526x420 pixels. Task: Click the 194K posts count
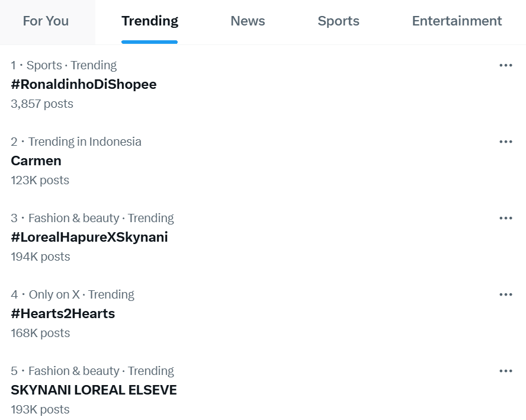click(40, 257)
